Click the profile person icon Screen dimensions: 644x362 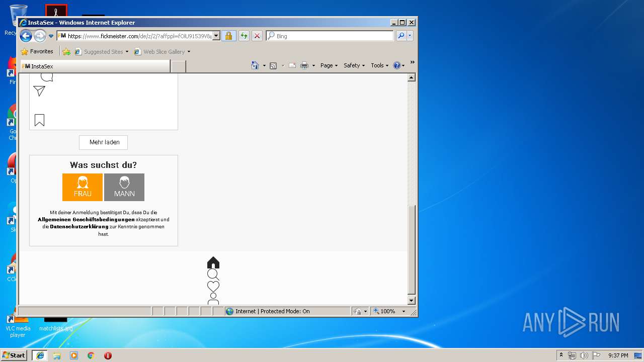[213, 299]
